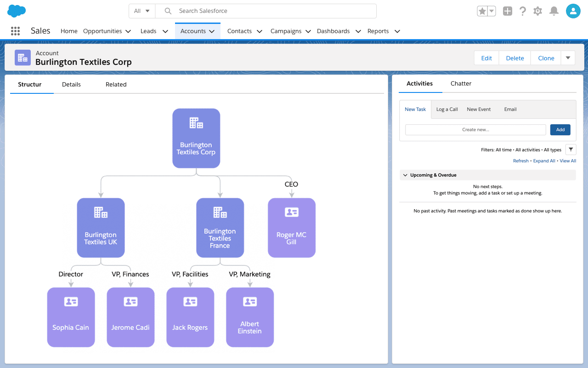Click the global create plus icon
The width and height of the screenshot is (588, 368).
(507, 11)
